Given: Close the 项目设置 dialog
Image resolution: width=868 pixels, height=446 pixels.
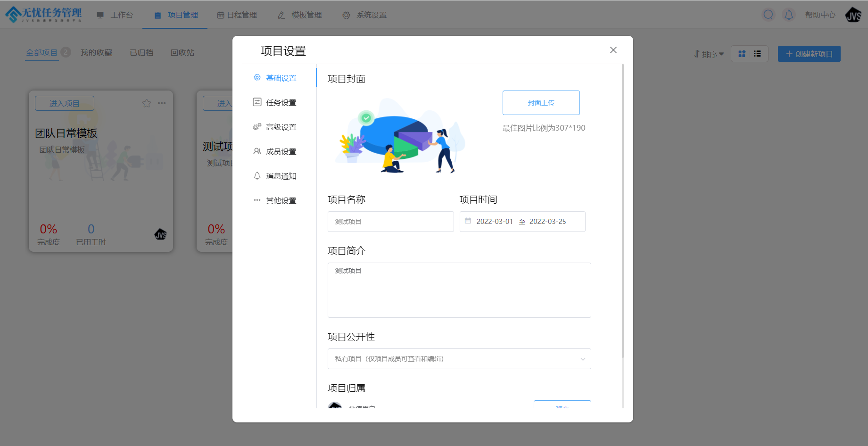Looking at the screenshot, I should 613,50.
